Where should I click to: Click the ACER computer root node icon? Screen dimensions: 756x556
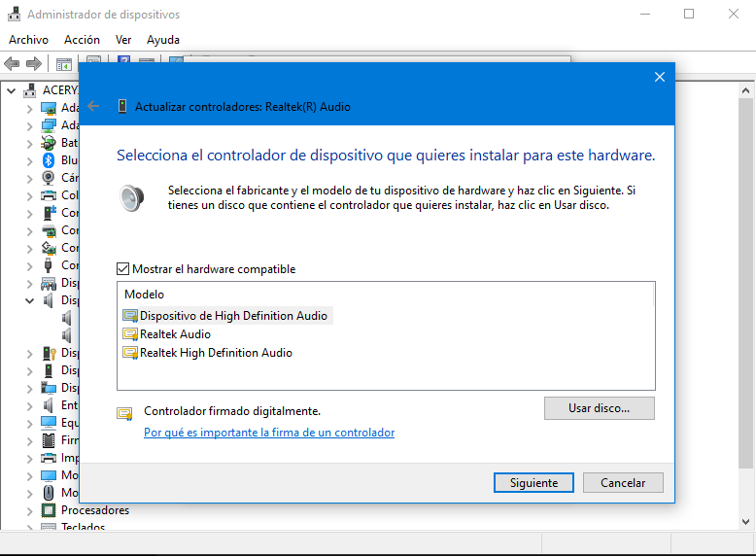(30, 89)
